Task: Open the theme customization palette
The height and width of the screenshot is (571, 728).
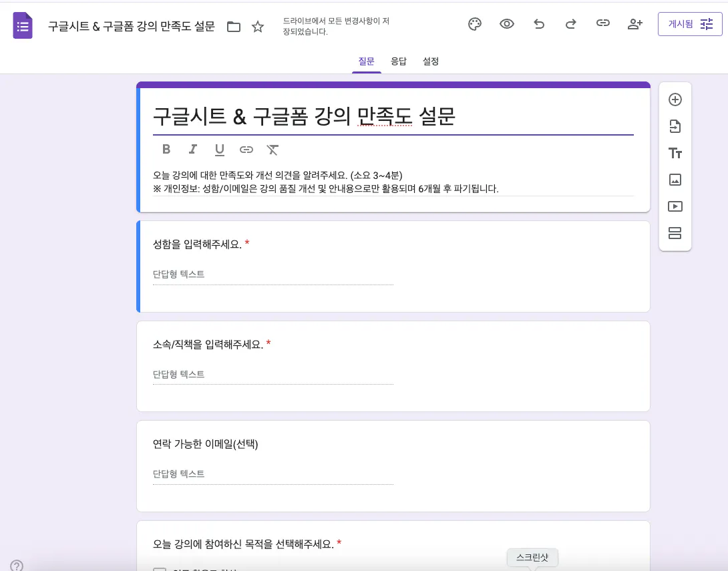Action: tap(475, 24)
